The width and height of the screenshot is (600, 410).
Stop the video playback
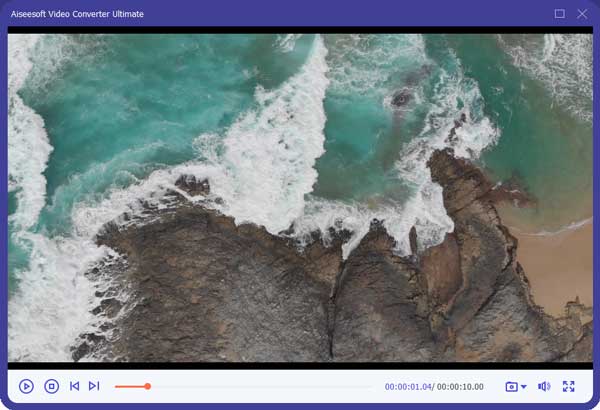pyautogui.click(x=51, y=386)
